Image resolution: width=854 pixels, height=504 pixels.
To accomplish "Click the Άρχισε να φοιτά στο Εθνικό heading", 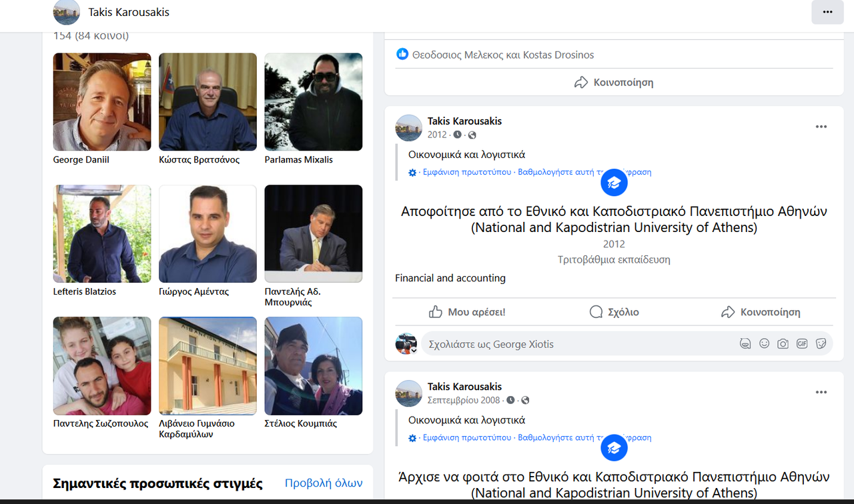I will [x=614, y=485].
